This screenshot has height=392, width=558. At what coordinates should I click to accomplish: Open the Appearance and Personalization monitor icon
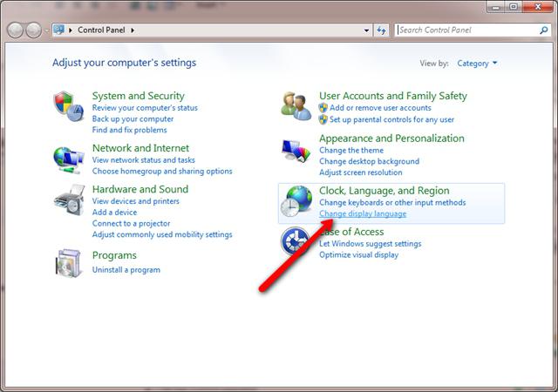point(296,151)
